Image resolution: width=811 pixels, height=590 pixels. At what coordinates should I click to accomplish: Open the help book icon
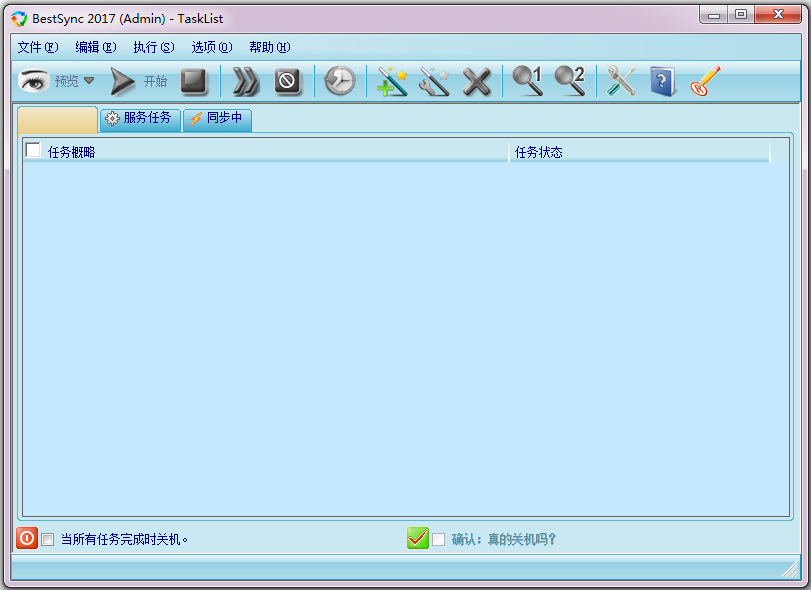662,81
